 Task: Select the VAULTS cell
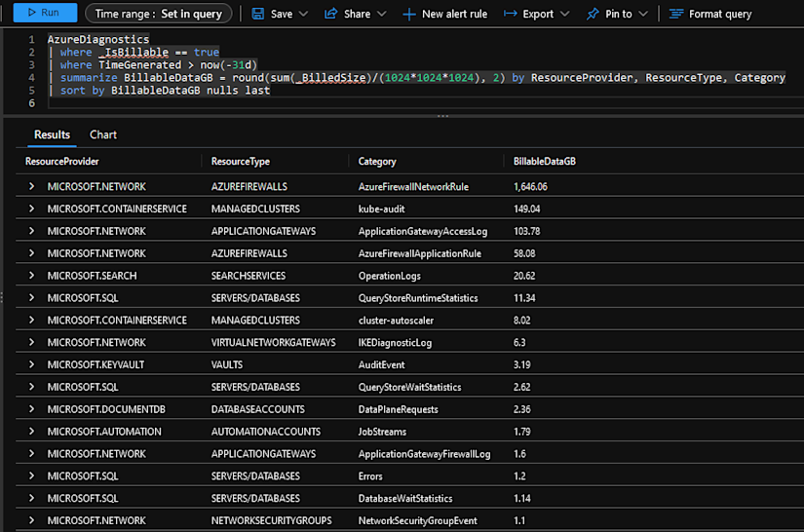click(x=227, y=365)
